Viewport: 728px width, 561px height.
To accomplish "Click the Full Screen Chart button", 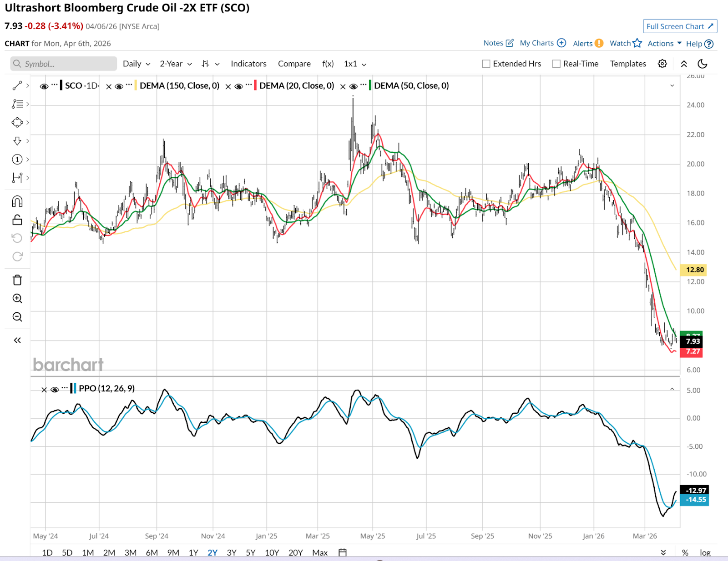I will pos(680,26).
